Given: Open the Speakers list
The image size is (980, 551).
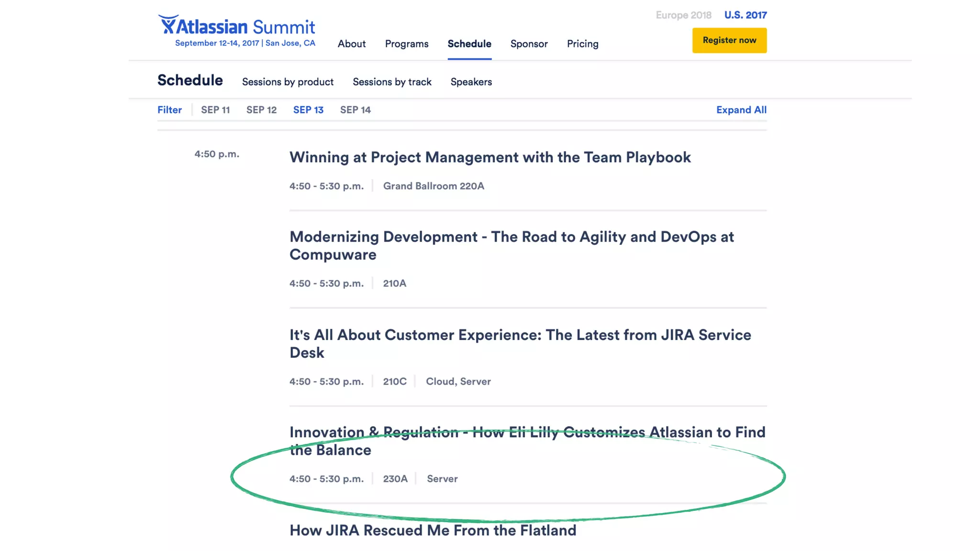Looking at the screenshot, I should point(471,82).
